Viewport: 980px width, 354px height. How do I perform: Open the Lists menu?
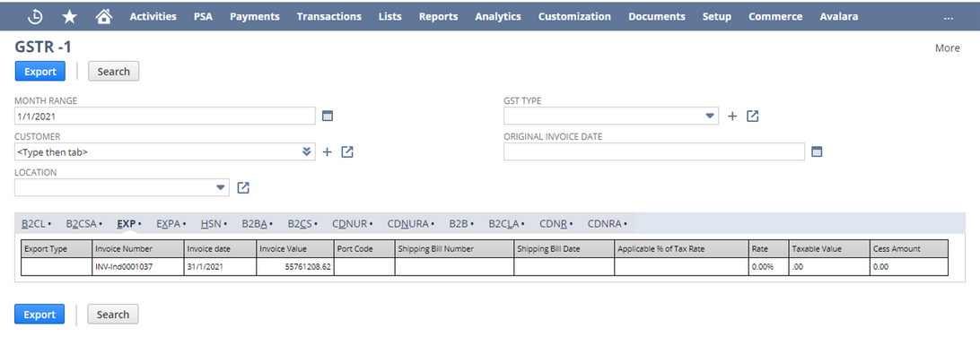[x=390, y=17]
